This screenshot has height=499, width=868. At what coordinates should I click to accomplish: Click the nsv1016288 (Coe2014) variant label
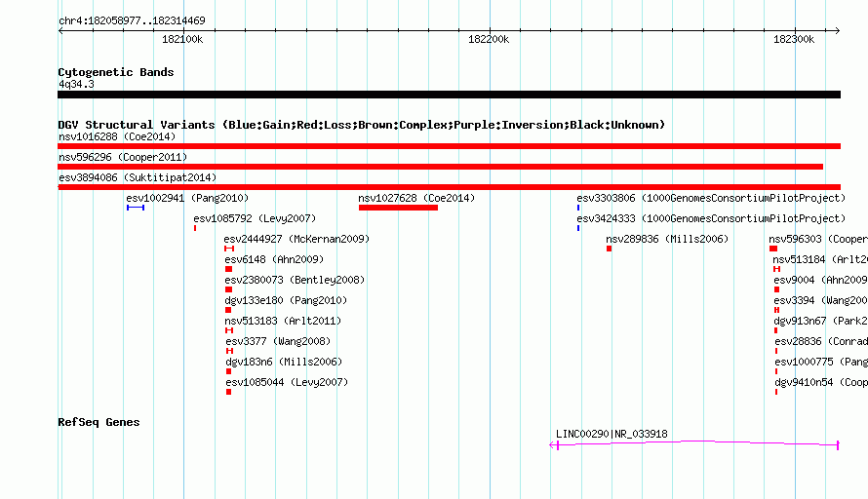point(117,136)
